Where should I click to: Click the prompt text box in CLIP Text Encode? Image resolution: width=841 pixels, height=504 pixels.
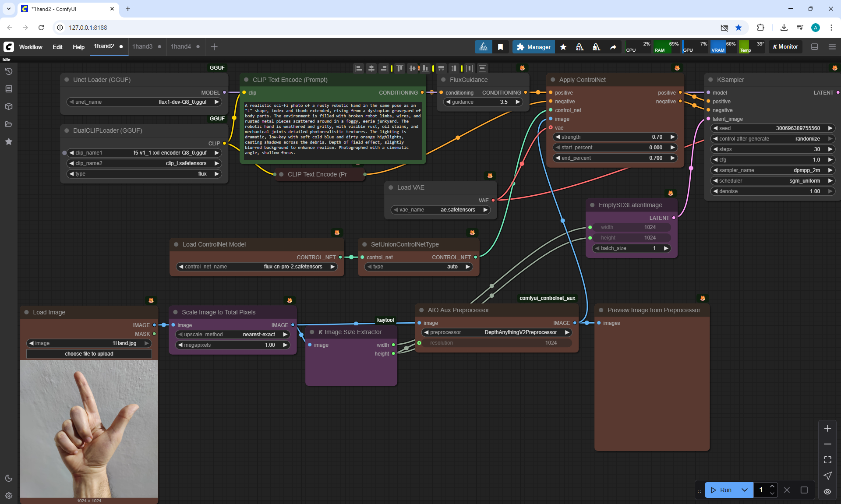point(332,130)
